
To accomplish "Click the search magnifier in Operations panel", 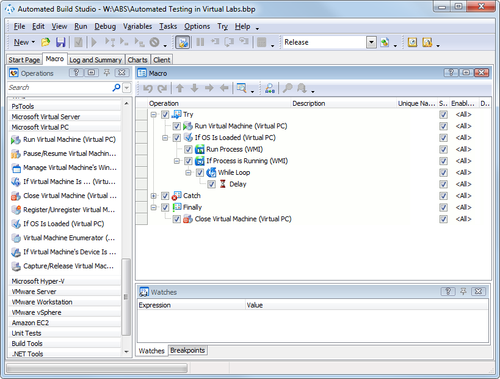I will [x=116, y=88].
